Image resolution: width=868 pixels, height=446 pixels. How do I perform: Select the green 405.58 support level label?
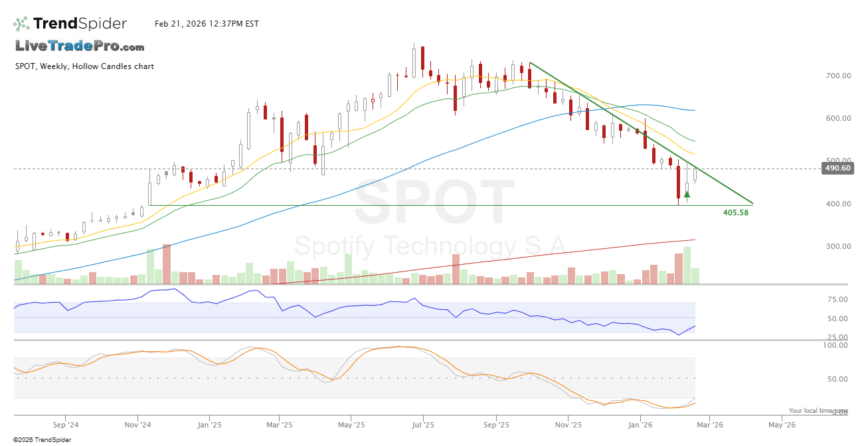click(735, 212)
